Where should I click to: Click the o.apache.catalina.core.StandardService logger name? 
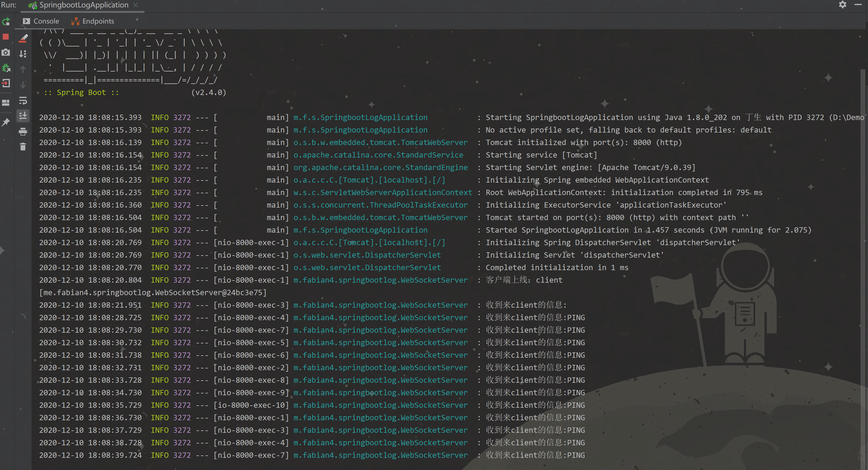pos(378,155)
